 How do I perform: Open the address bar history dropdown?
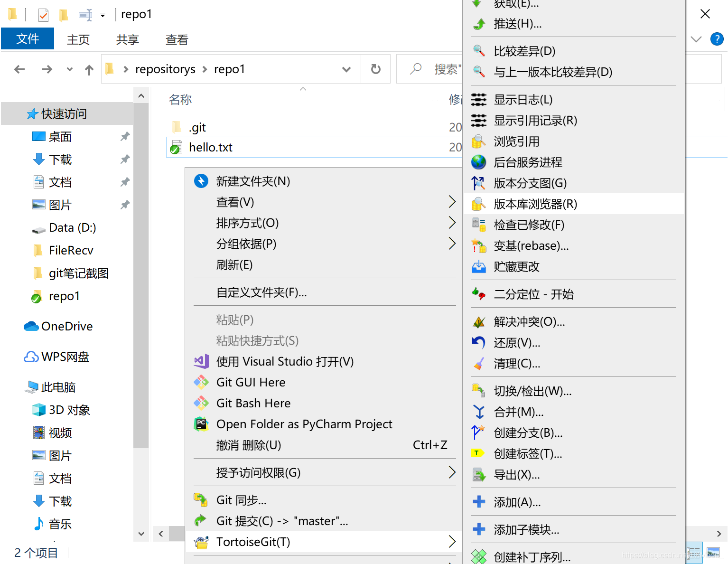(x=346, y=69)
